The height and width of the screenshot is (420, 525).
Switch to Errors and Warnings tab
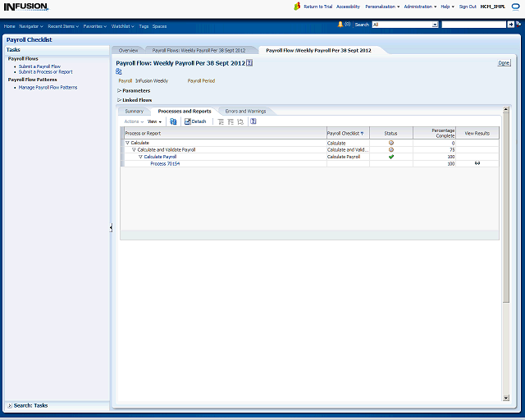(x=245, y=111)
